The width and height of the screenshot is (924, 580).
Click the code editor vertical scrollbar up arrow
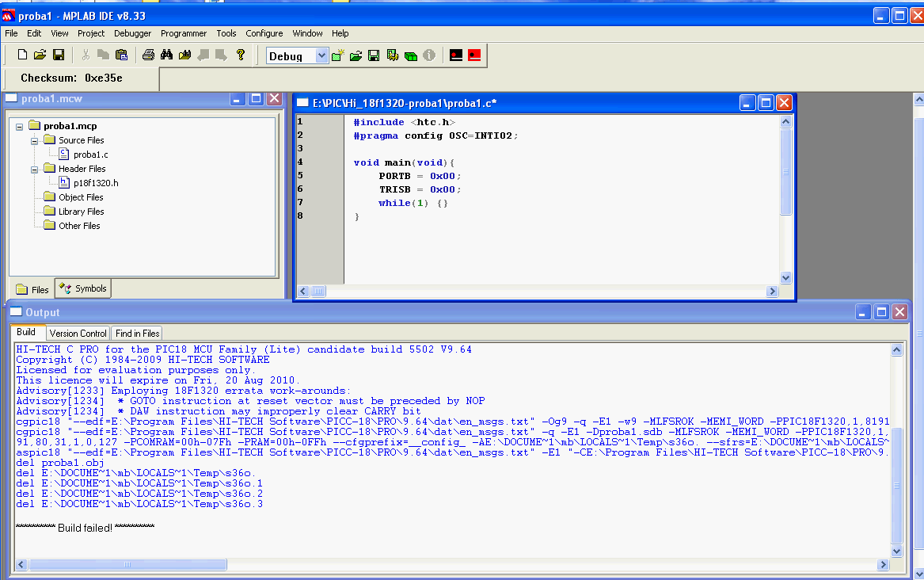[785, 121]
